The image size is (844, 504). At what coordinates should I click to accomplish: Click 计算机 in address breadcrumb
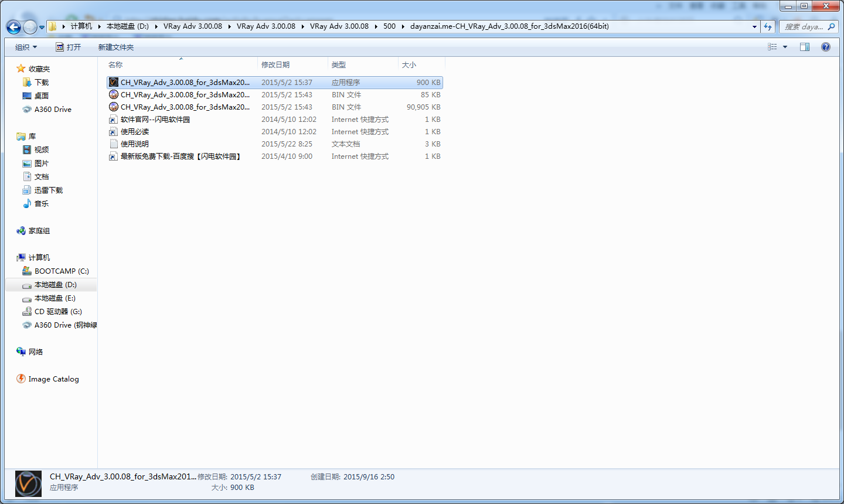point(81,26)
